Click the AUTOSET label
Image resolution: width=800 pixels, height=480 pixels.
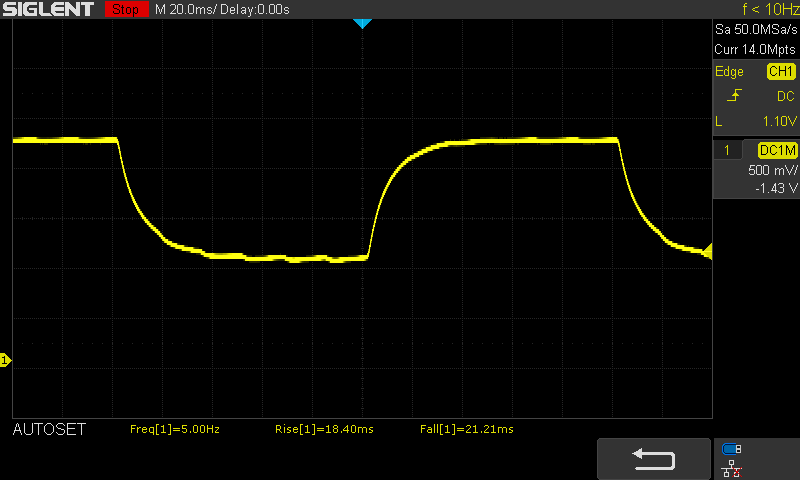pyautogui.click(x=49, y=430)
